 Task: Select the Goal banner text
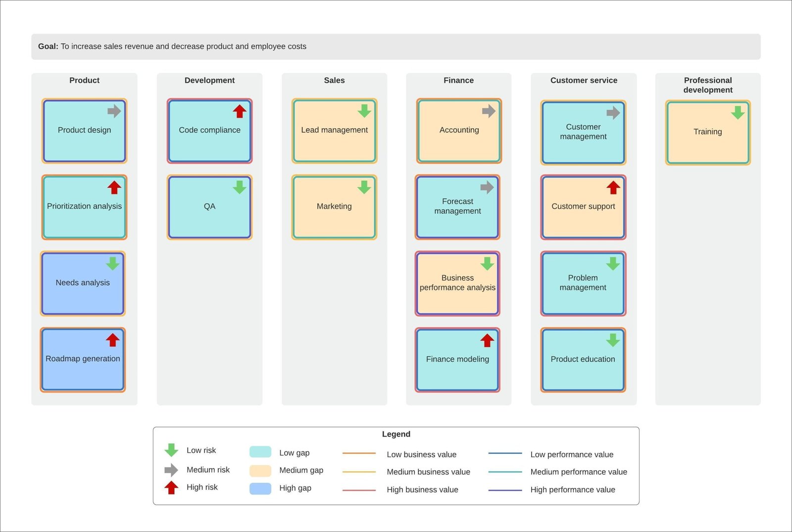pos(172,47)
